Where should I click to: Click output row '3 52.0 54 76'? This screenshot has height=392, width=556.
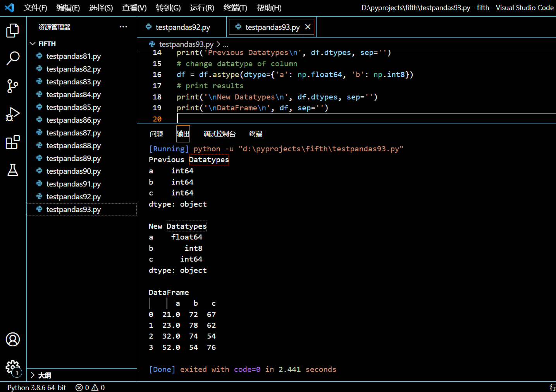pos(182,347)
